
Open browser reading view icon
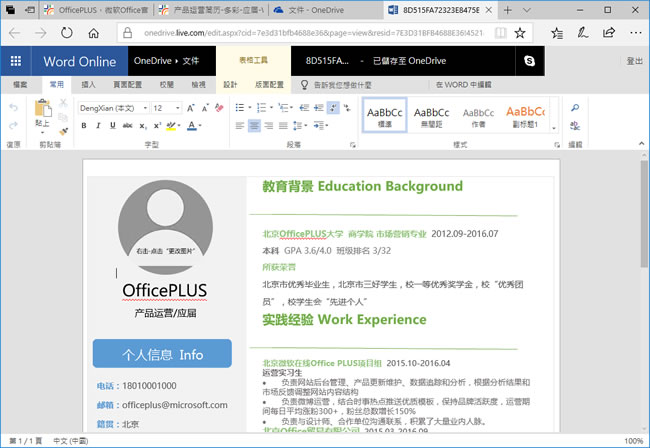(500, 33)
